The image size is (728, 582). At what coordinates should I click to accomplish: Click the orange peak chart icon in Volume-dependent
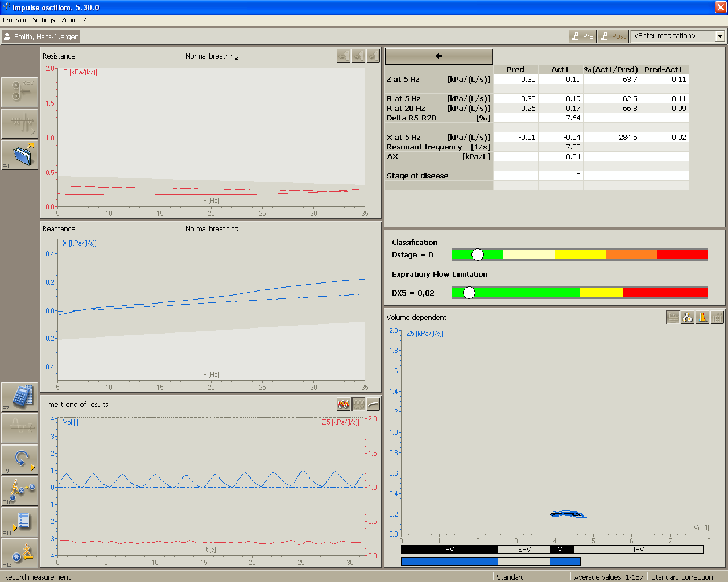coord(702,317)
